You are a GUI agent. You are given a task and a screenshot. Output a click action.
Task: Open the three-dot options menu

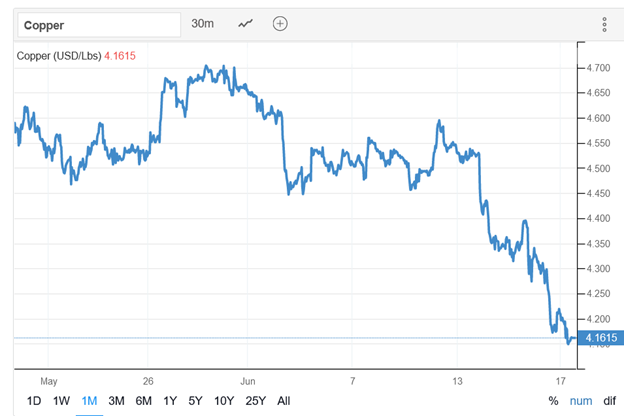click(x=604, y=24)
